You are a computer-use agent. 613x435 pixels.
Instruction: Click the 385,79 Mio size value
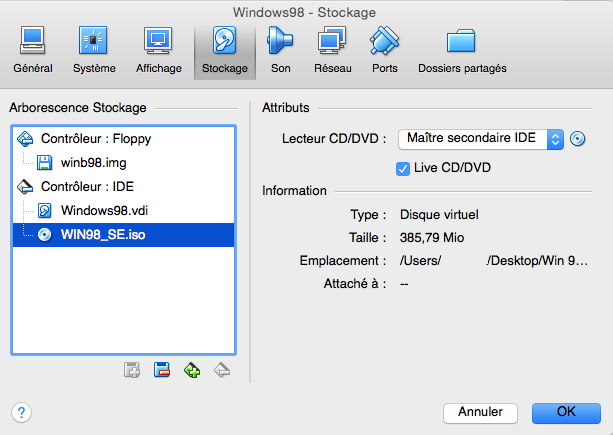point(432,238)
